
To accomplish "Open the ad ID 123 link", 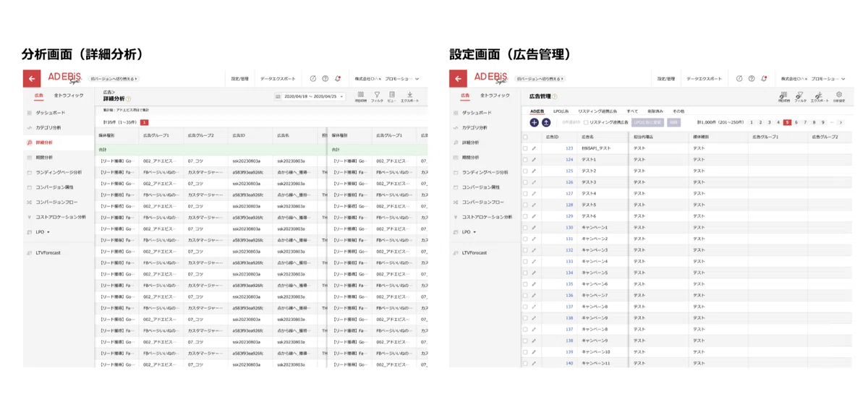I will pos(569,148).
